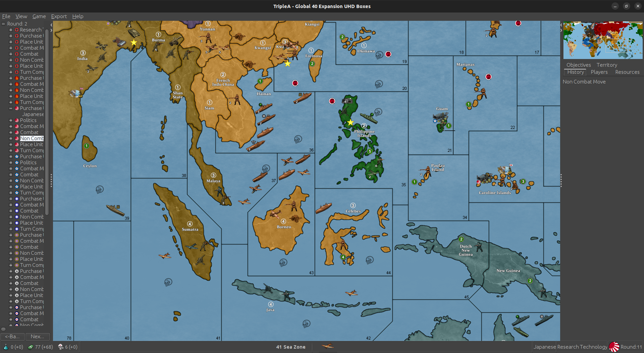The image size is (644, 353).
Task: Select the History tab
Action: click(575, 72)
